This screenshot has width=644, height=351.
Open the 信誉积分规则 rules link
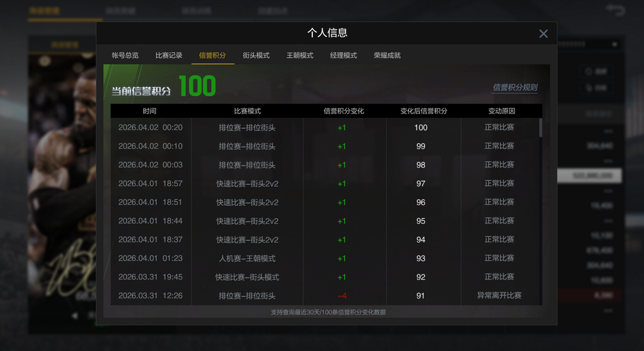click(515, 87)
